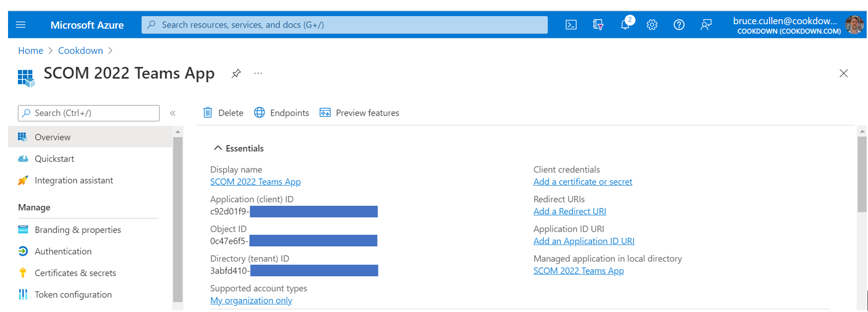This screenshot has height=312, width=868.
Task: Click the user profile avatar
Action: click(x=854, y=25)
